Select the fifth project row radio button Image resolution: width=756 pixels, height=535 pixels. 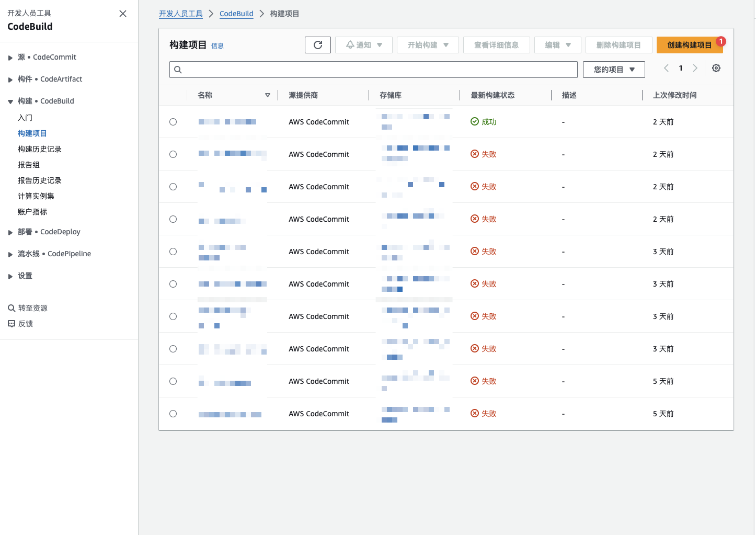[x=173, y=252]
